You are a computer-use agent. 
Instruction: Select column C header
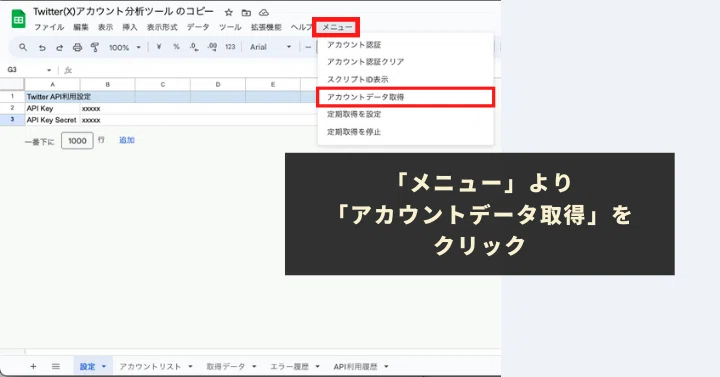163,84
